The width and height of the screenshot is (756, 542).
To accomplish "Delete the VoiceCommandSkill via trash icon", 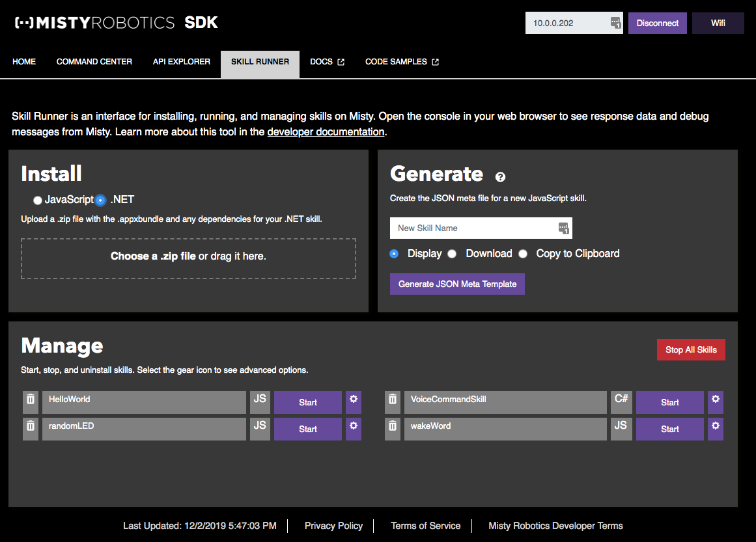I will point(392,401).
